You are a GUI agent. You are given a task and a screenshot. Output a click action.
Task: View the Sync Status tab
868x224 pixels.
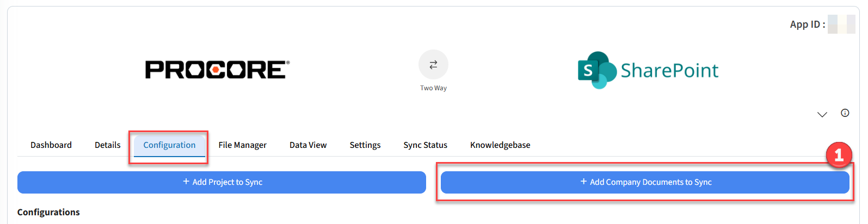(425, 145)
